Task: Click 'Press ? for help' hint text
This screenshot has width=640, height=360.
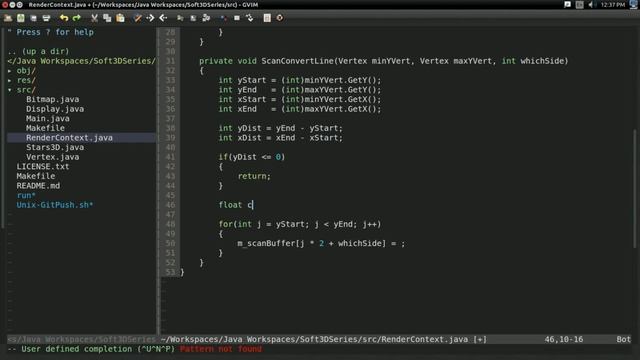Action: click(55, 32)
